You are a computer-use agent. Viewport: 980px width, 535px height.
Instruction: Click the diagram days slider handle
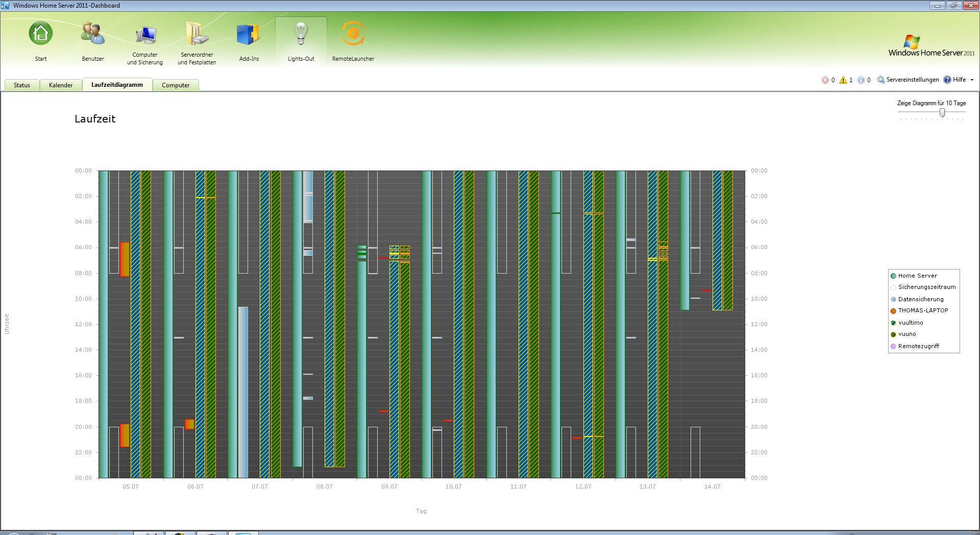click(x=942, y=113)
